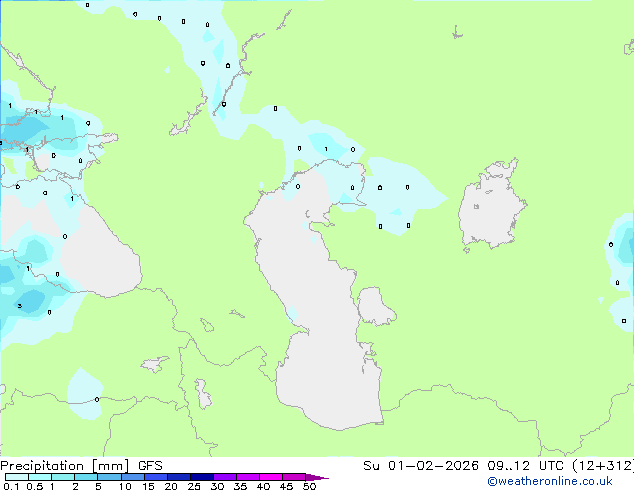
Task: Click the '3' precipitation value on the map
Action: point(19,306)
